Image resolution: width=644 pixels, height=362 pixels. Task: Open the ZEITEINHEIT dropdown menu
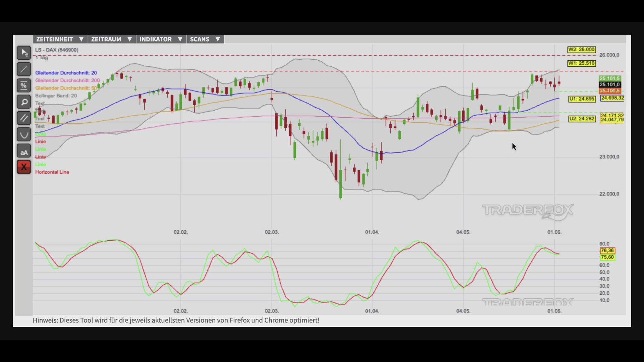coord(60,39)
